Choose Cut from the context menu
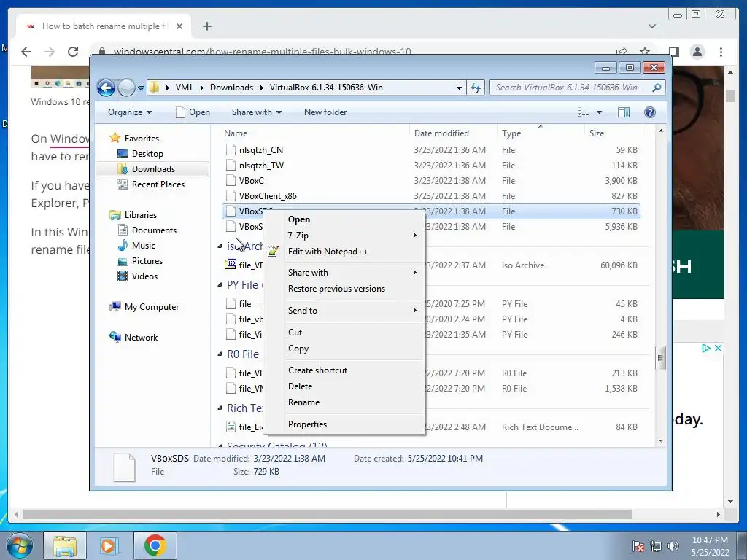Viewport: 747px width, 560px height. (344, 332)
